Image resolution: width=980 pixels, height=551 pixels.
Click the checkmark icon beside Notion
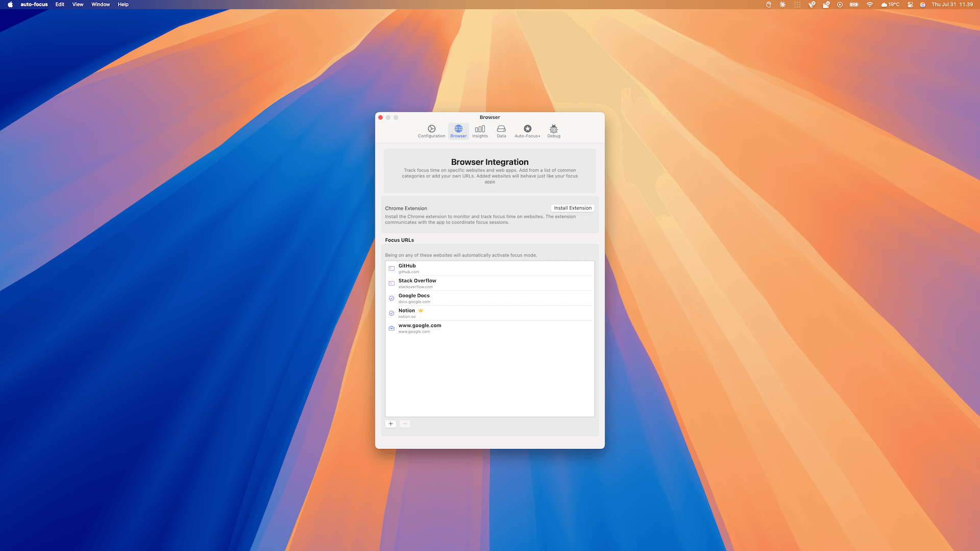coord(391,313)
